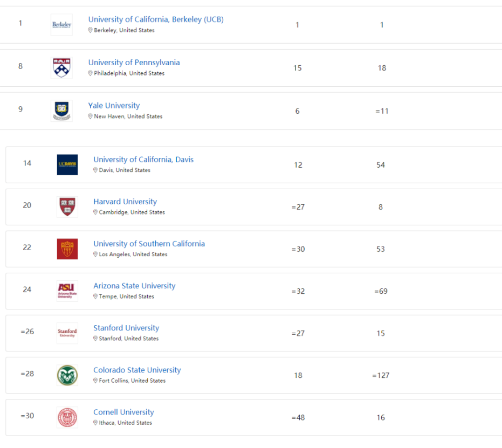502x448 pixels.
Task: Click the University of Pennsylvania shield logo
Action: [61, 68]
